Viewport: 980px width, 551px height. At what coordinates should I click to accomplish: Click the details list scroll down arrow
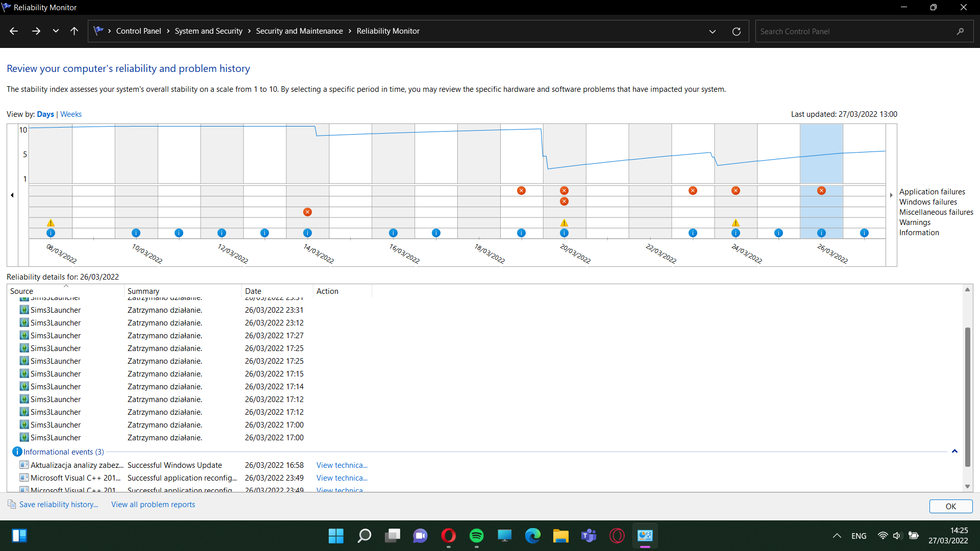tap(967, 486)
